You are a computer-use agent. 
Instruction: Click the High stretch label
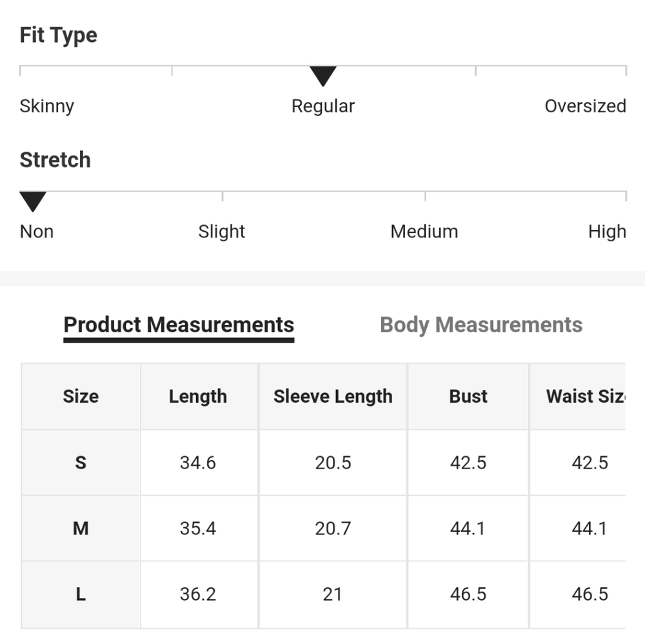(606, 231)
